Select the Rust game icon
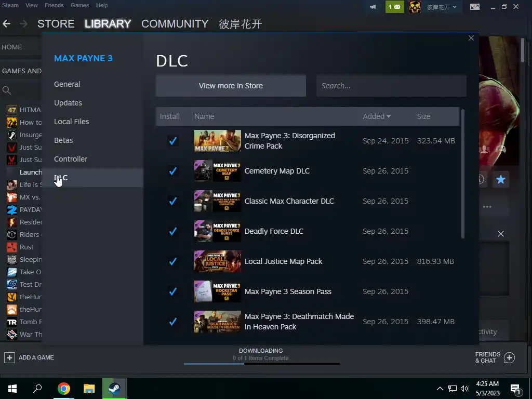This screenshot has width=532, height=399. click(12, 247)
